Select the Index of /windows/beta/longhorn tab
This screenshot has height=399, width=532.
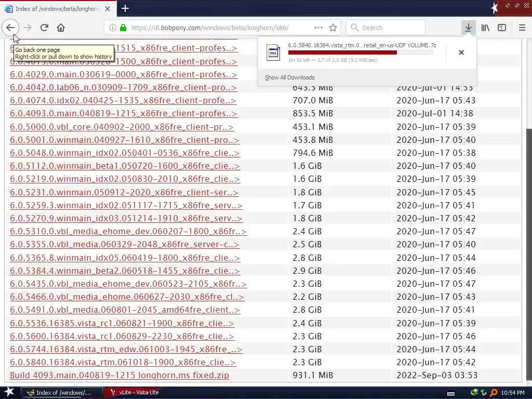tap(58, 9)
